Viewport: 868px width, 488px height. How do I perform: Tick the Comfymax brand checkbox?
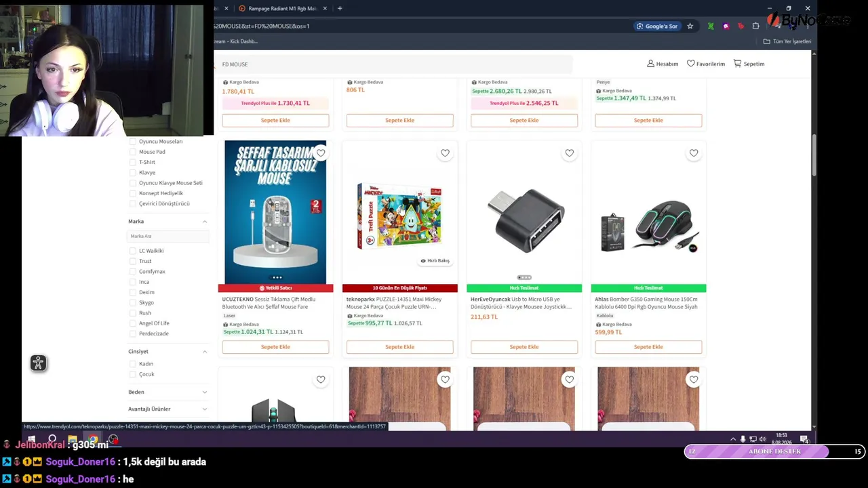(x=133, y=272)
